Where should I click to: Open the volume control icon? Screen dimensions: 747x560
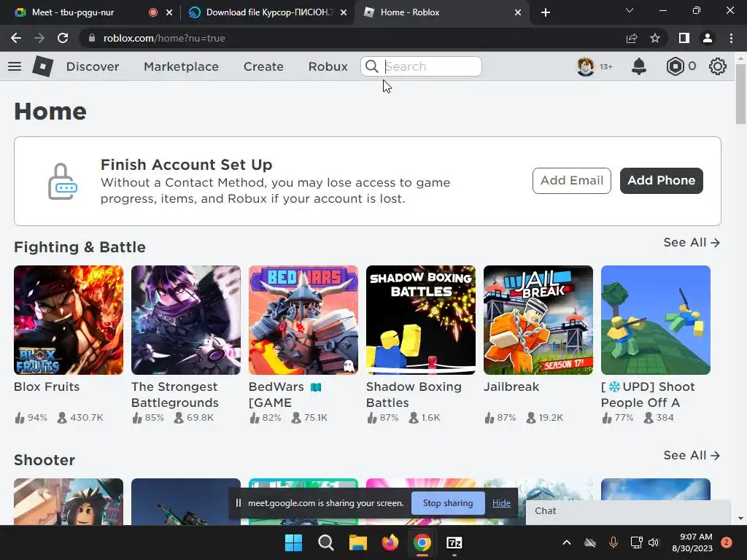click(654, 542)
